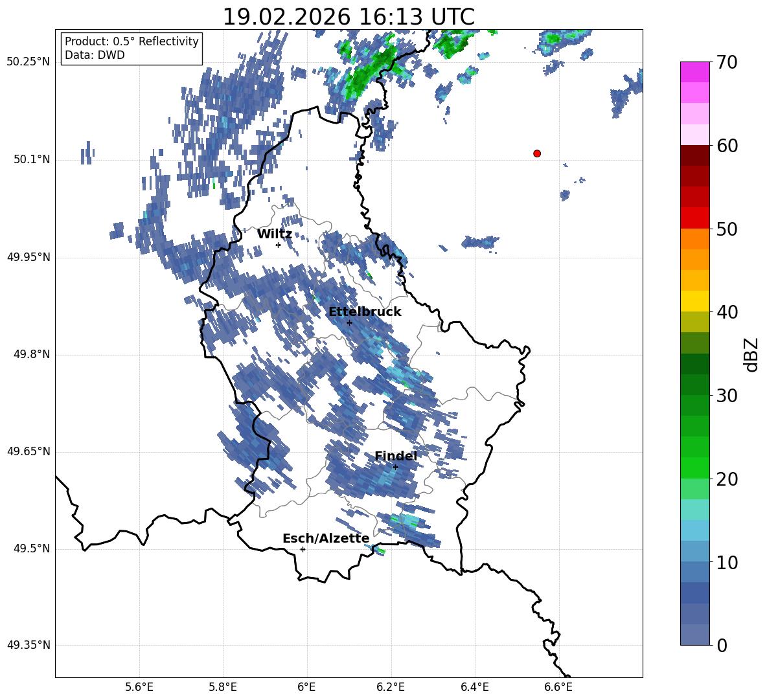Screen dimensions: 767x700
Task: Click the dBZ colorbar axis label
Action: coord(752,354)
